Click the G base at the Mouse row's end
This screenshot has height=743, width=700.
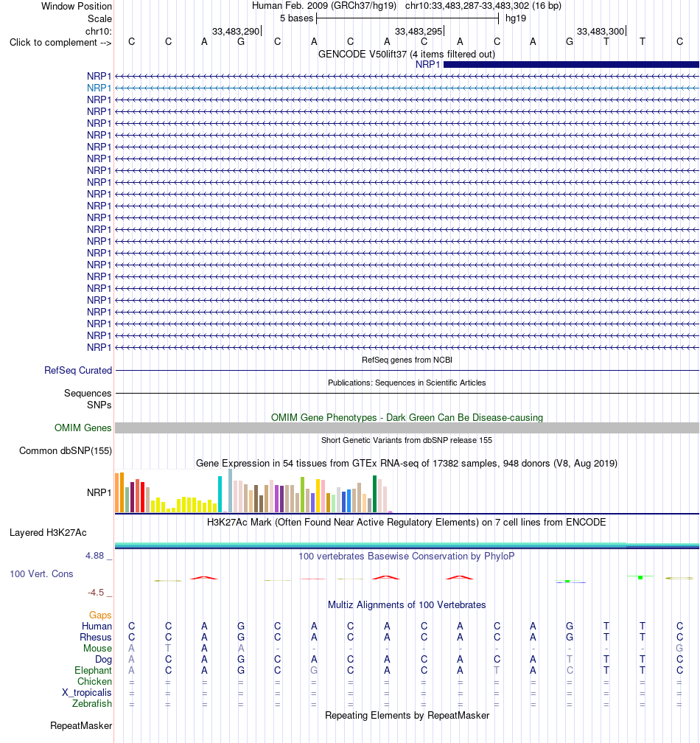pyautogui.click(x=679, y=648)
